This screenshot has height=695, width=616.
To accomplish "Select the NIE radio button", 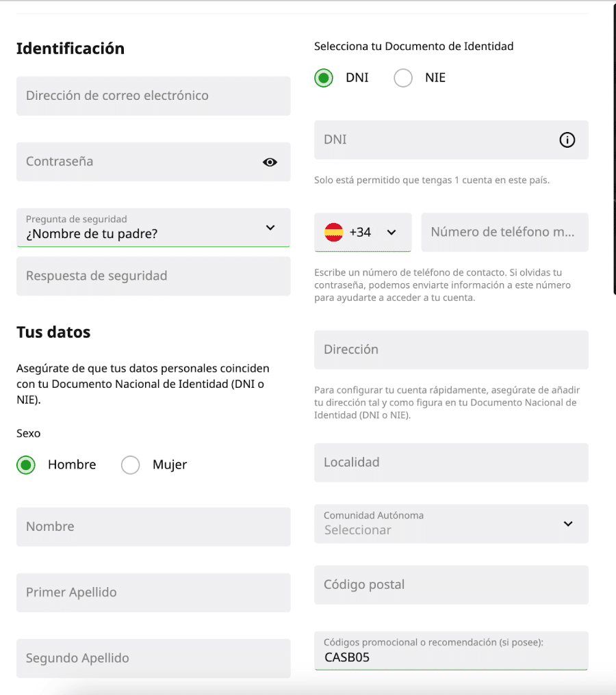I will (403, 78).
